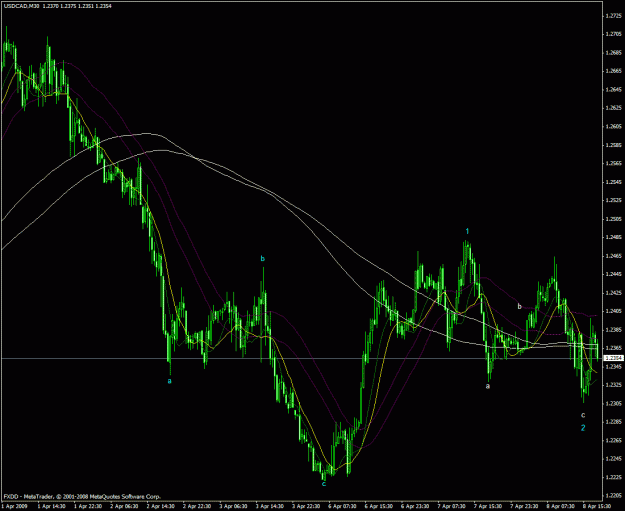Click price scale value 1.2285
This screenshot has height=511, width=625.
tap(611, 422)
